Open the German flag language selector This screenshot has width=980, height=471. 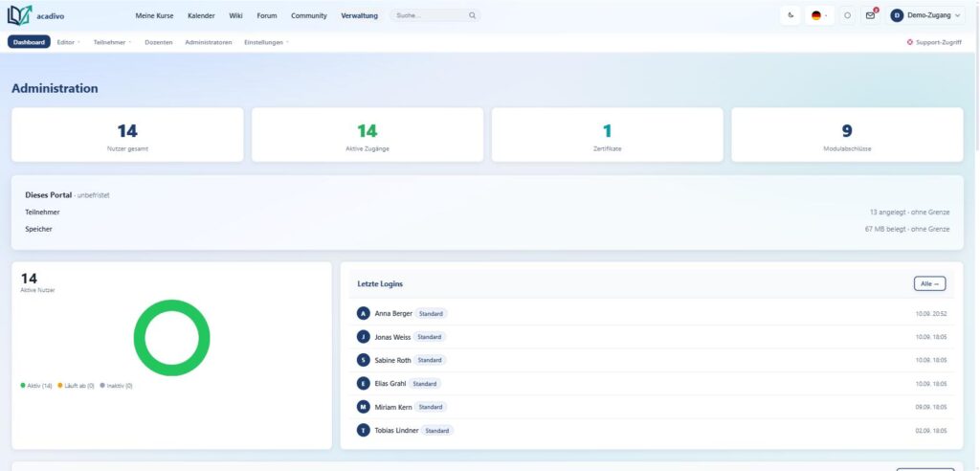[x=819, y=15]
